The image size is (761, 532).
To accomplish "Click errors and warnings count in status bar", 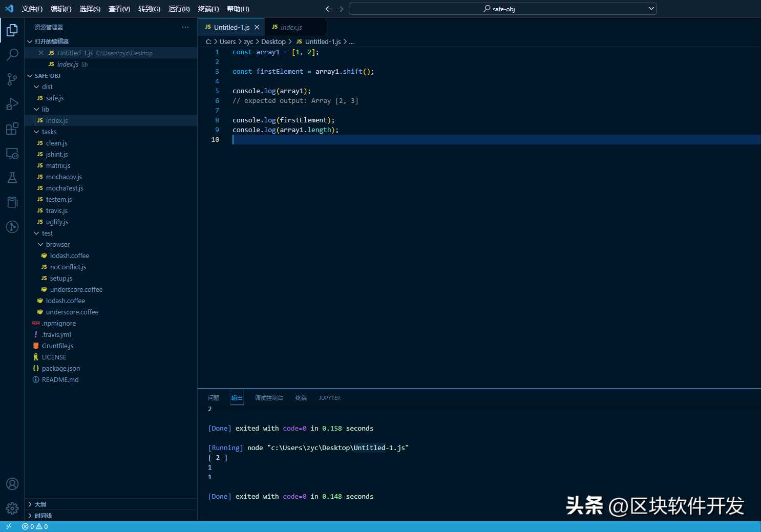I will coord(35,526).
